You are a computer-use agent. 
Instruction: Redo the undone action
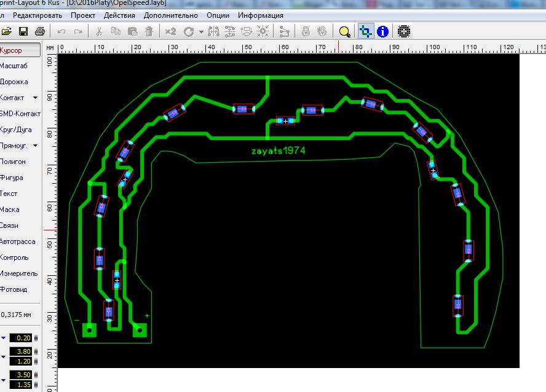78,32
